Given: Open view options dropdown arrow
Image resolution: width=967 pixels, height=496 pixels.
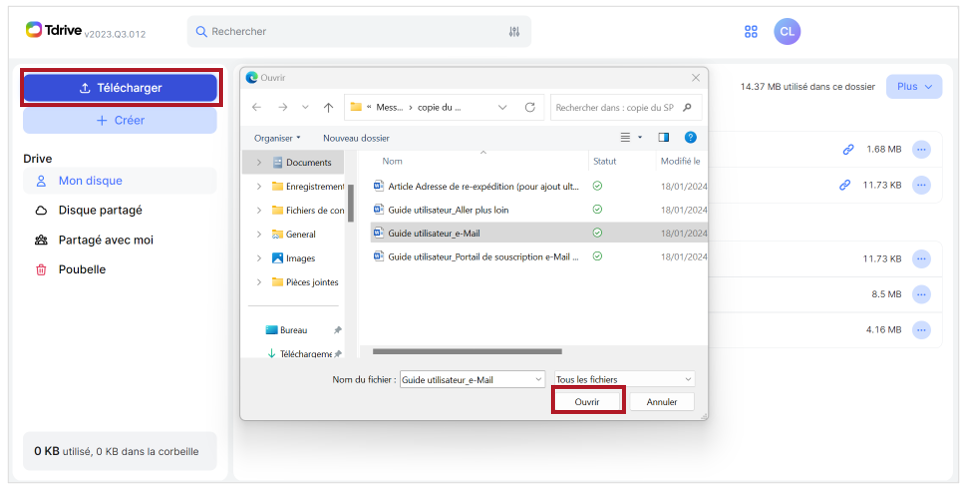Looking at the screenshot, I should [x=640, y=138].
